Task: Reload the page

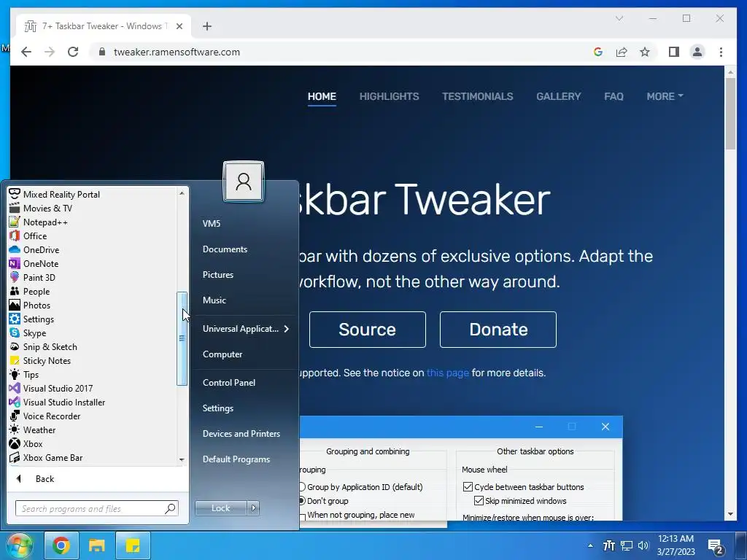Action: (x=73, y=52)
